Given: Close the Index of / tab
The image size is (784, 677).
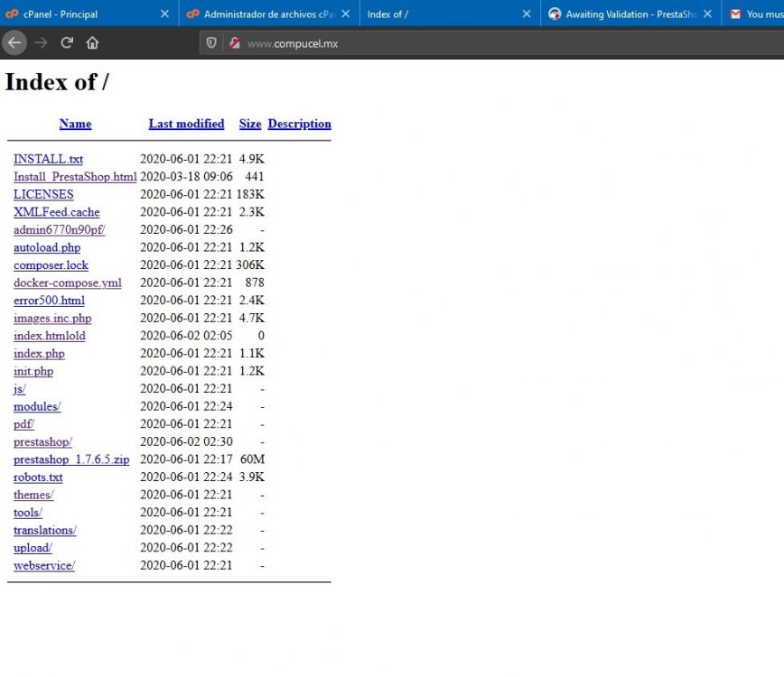Looking at the screenshot, I should (x=527, y=14).
